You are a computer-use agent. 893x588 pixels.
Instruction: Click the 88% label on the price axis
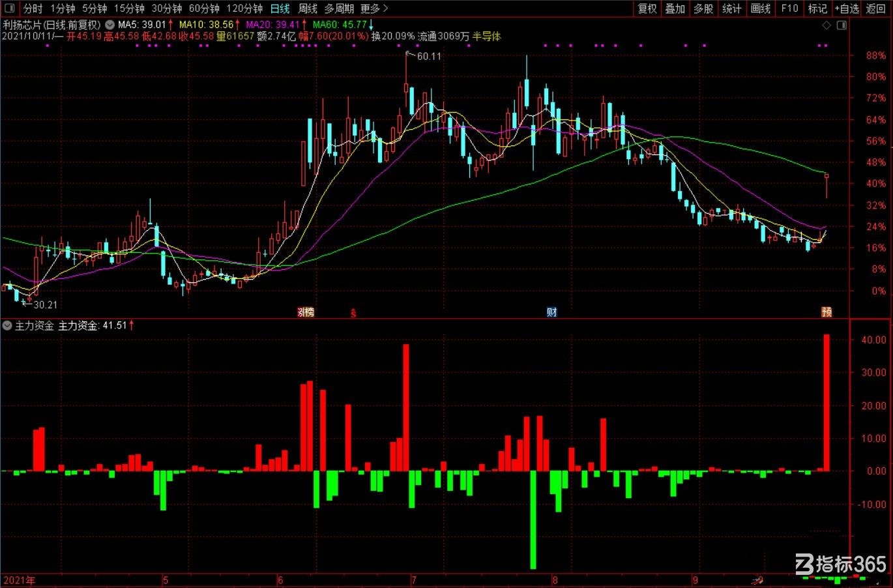875,56
